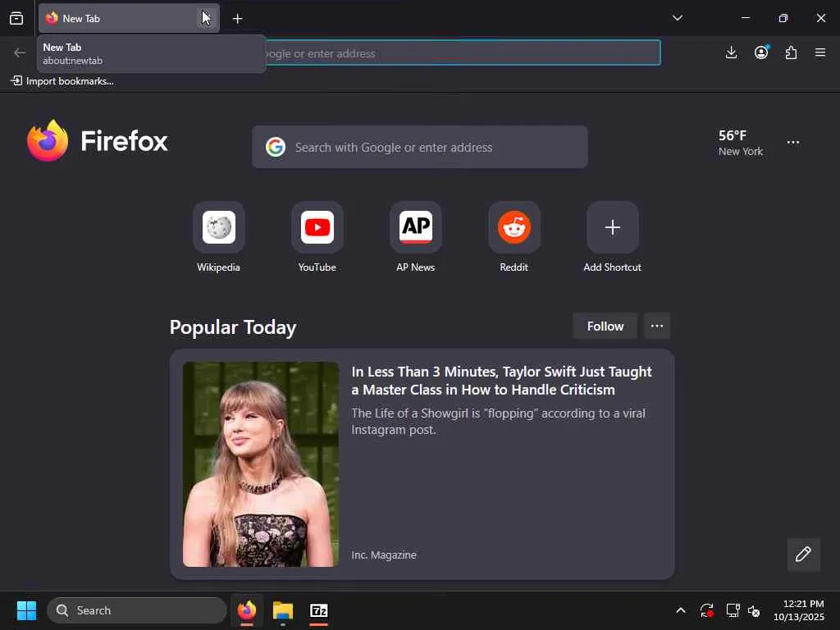Click the Firefox logo on new tab page
This screenshot has width=840, height=630.
tap(98, 141)
